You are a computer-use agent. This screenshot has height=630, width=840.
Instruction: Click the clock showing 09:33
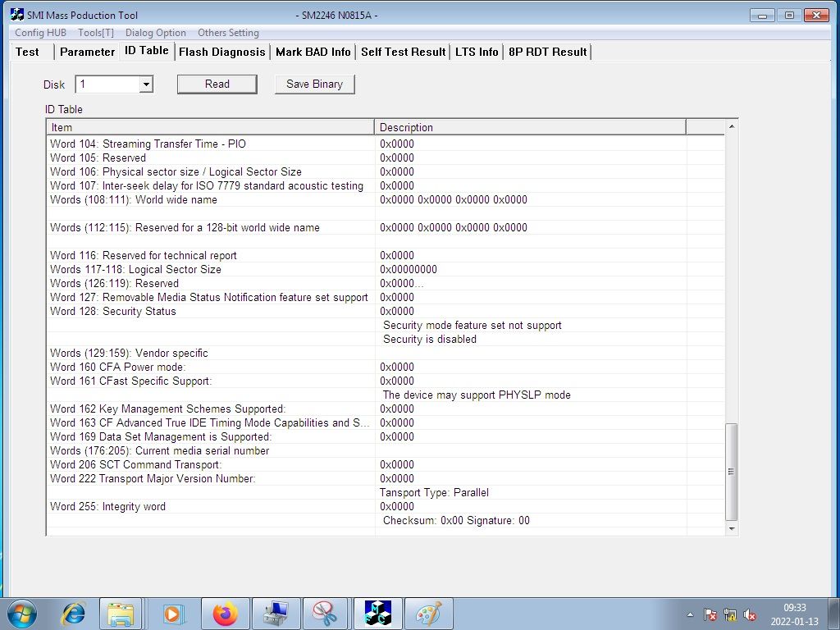794,608
